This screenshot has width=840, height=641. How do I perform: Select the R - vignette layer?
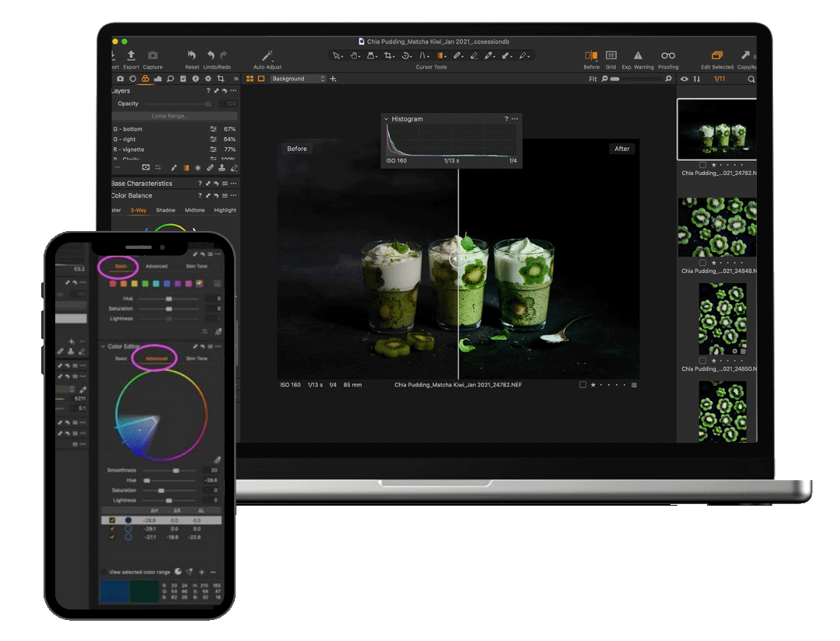(175, 149)
